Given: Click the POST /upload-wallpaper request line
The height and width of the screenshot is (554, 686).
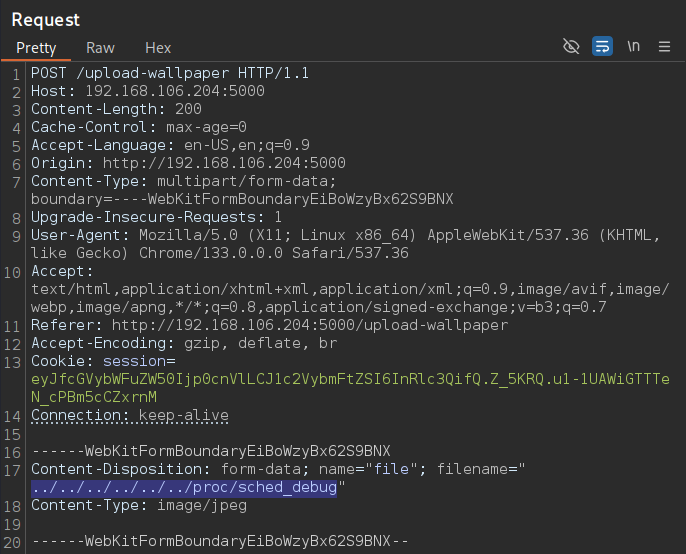Looking at the screenshot, I should coord(170,73).
